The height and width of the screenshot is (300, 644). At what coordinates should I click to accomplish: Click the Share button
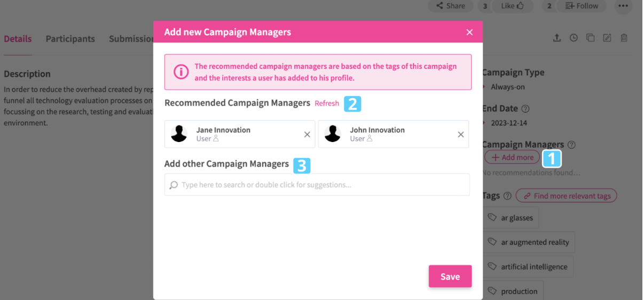click(x=450, y=6)
